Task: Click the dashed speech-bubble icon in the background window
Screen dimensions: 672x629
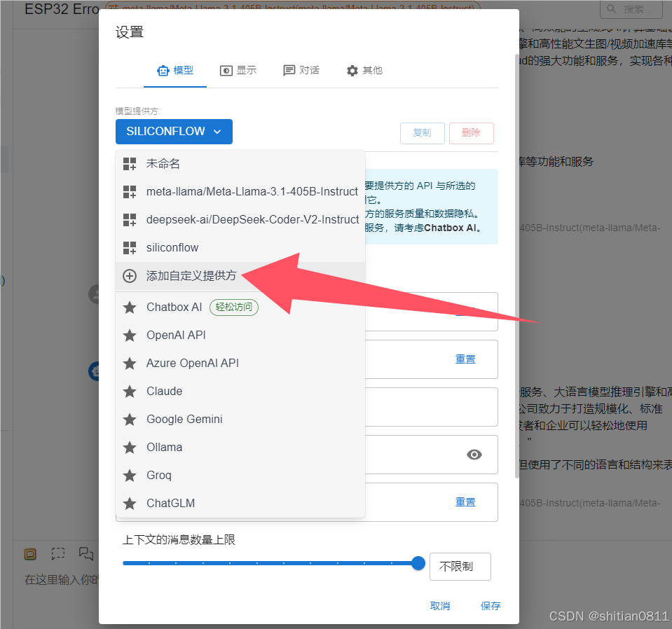Action: coord(58,553)
